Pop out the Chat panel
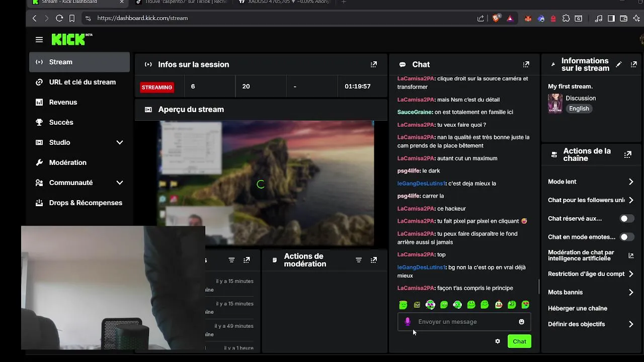This screenshot has width=644, height=362. 526,64
